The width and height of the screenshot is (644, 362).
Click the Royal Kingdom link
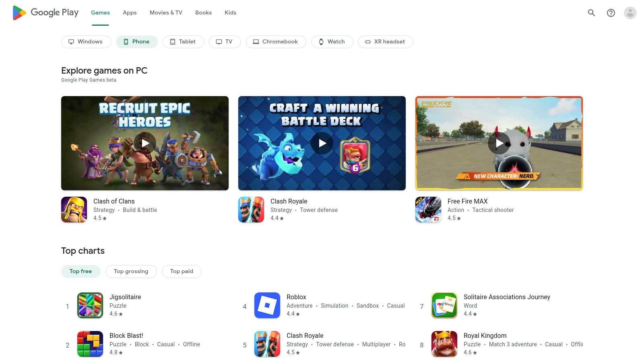coord(485,335)
